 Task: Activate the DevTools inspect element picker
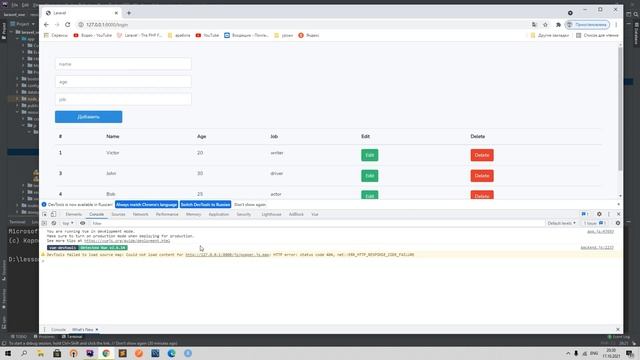[44, 214]
